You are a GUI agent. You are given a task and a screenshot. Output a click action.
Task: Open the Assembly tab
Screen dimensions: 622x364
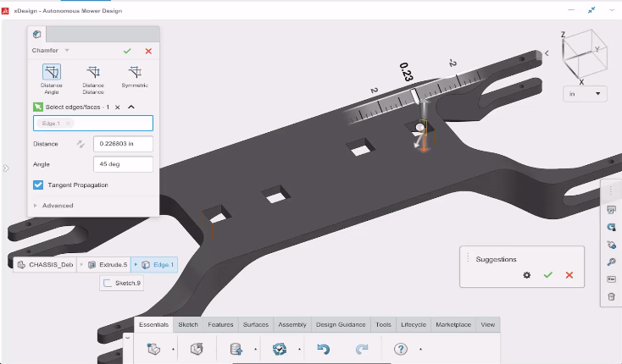pos(292,324)
